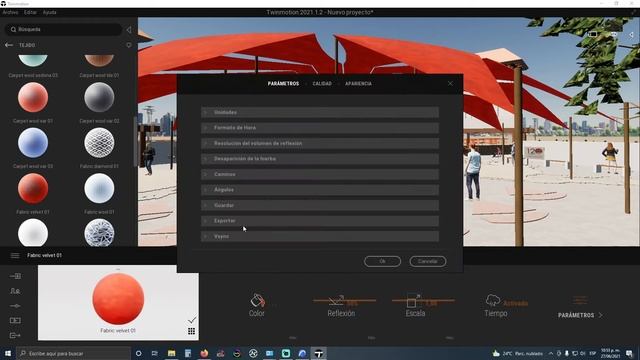
Task: Go back with the arrow next to TEJIDO
Action: 9,45
